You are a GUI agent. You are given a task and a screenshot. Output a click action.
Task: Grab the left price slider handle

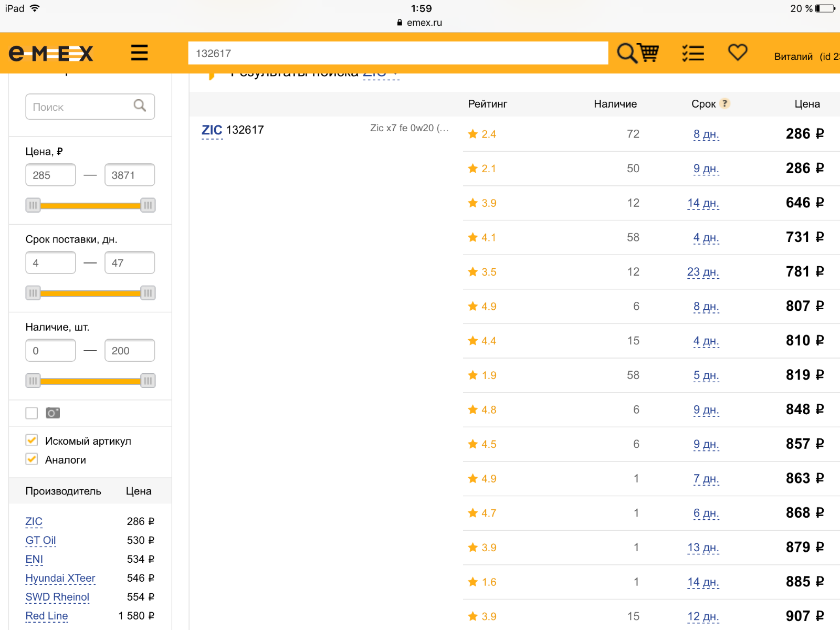click(33, 205)
